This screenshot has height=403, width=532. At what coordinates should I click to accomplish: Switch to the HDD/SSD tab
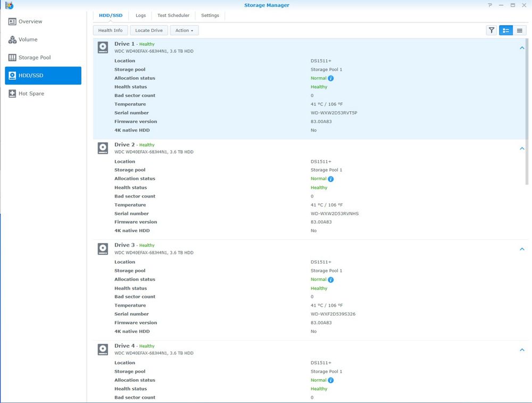111,15
